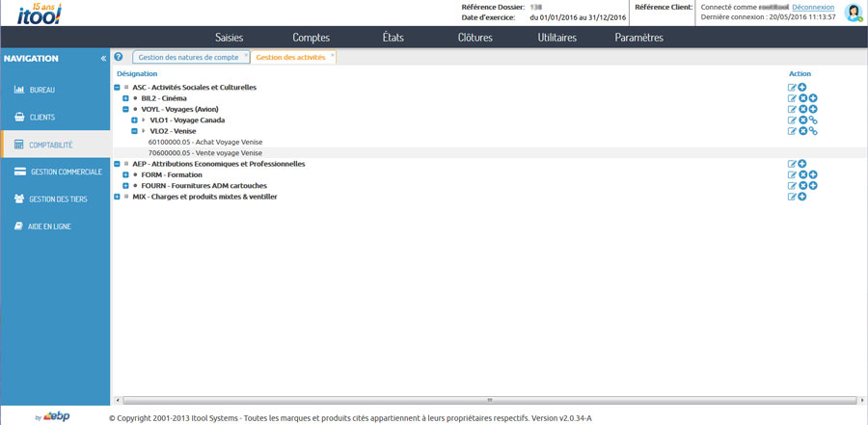868x425 pixels.
Task: Edit the AEP Attributions Economiques row
Action: 792,164
